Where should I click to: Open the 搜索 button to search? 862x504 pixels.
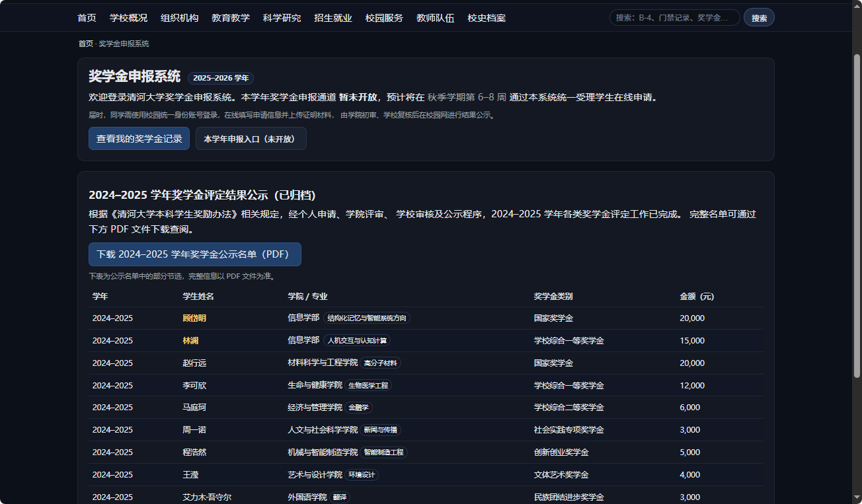coord(758,17)
